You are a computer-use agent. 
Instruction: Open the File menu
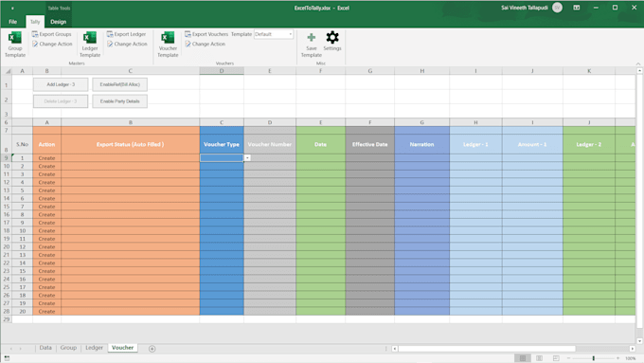point(12,22)
